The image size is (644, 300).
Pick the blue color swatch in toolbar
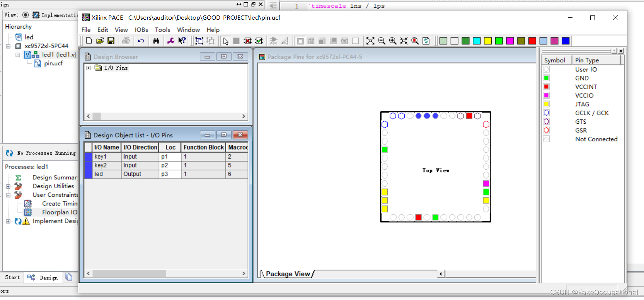[566, 41]
